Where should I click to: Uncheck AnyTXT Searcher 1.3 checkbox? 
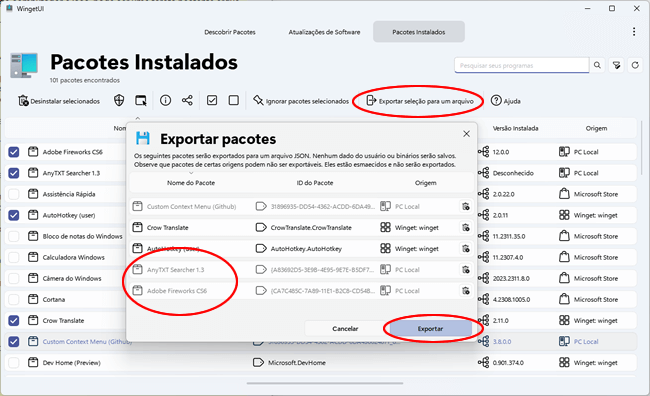pos(14,173)
